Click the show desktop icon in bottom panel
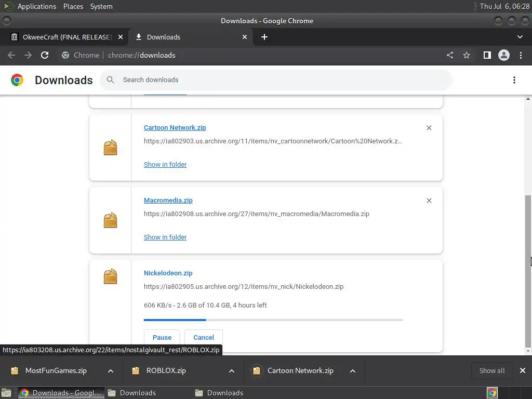The height and width of the screenshot is (399, 532). click(6, 393)
